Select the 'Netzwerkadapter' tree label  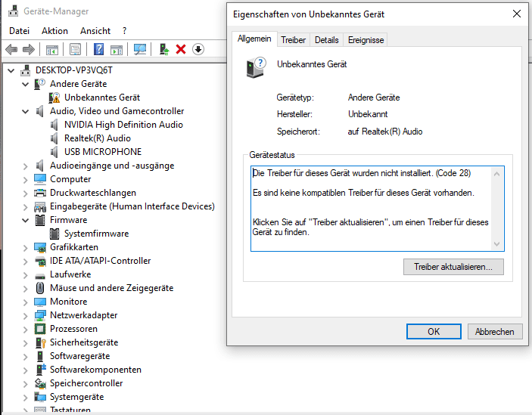tap(83, 315)
